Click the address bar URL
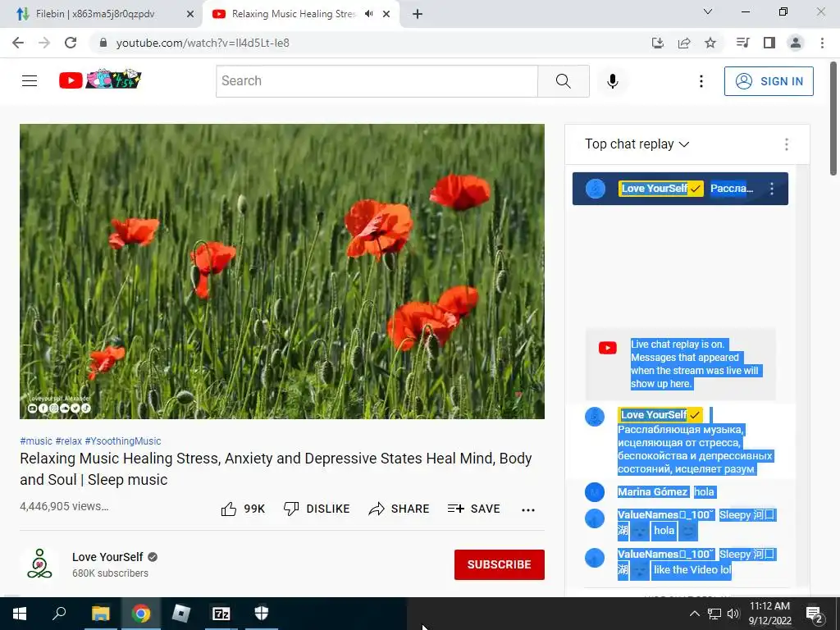The image size is (840, 630). point(203,43)
